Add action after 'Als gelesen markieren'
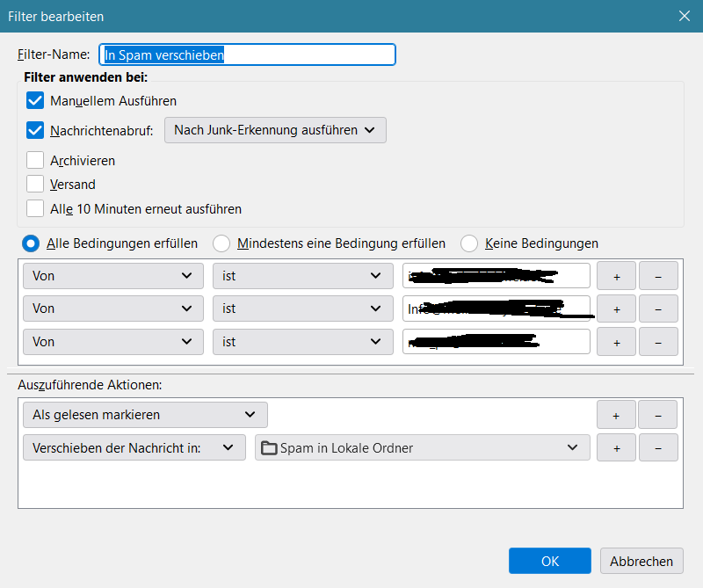703x588 pixels. pos(616,414)
